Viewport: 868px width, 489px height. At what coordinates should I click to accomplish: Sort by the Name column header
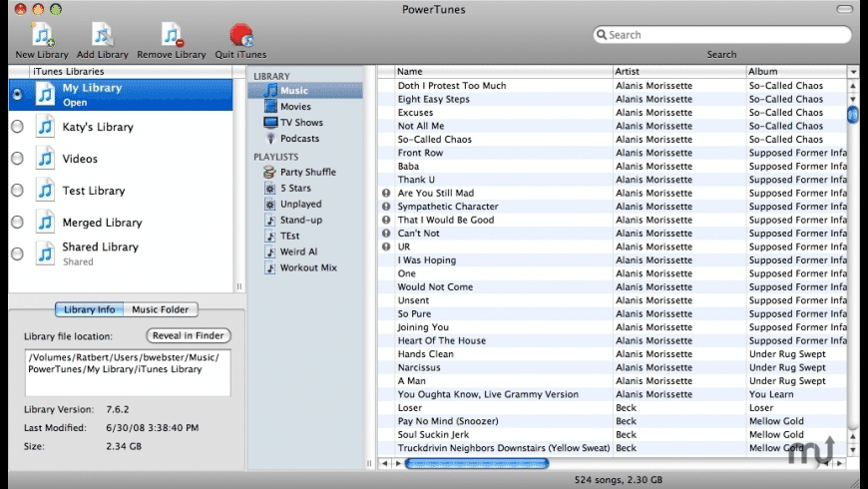(504, 72)
